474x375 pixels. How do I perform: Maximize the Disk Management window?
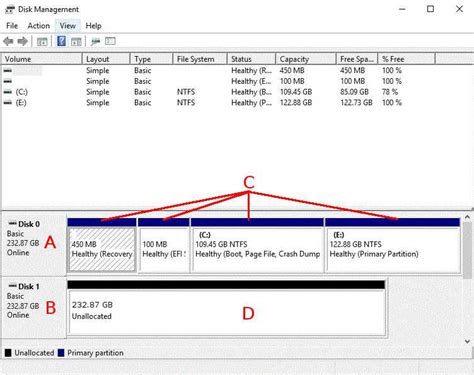431,9
